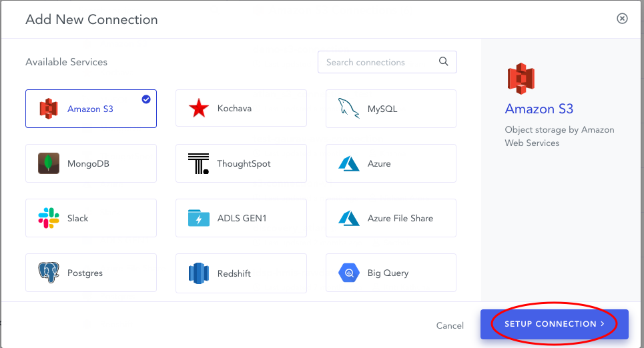Click the Big Query hexagon icon
Viewport: 644px width, 348px height.
[x=349, y=273]
